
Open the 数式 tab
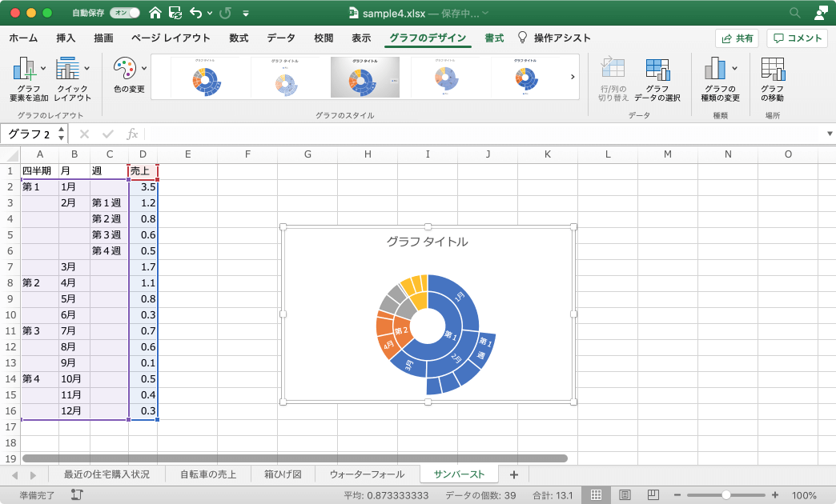tap(239, 38)
